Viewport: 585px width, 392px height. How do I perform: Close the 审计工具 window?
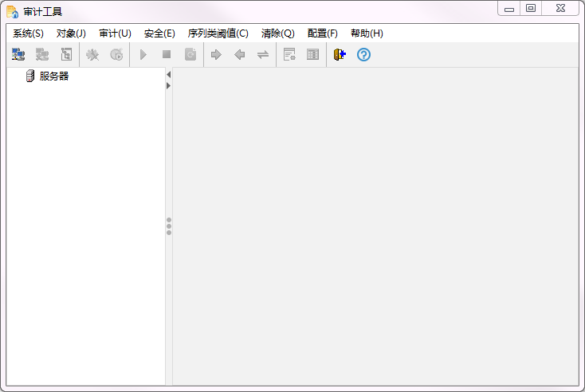(560, 9)
